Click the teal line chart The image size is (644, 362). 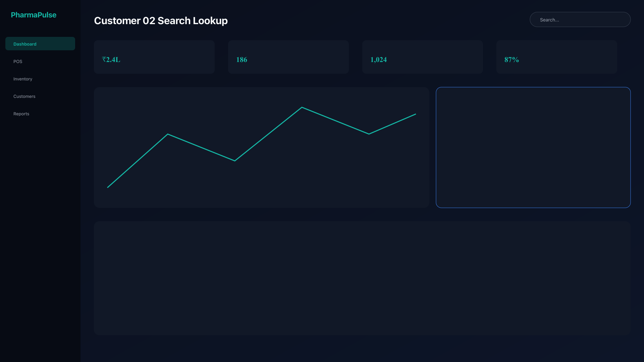click(x=262, y=147)
